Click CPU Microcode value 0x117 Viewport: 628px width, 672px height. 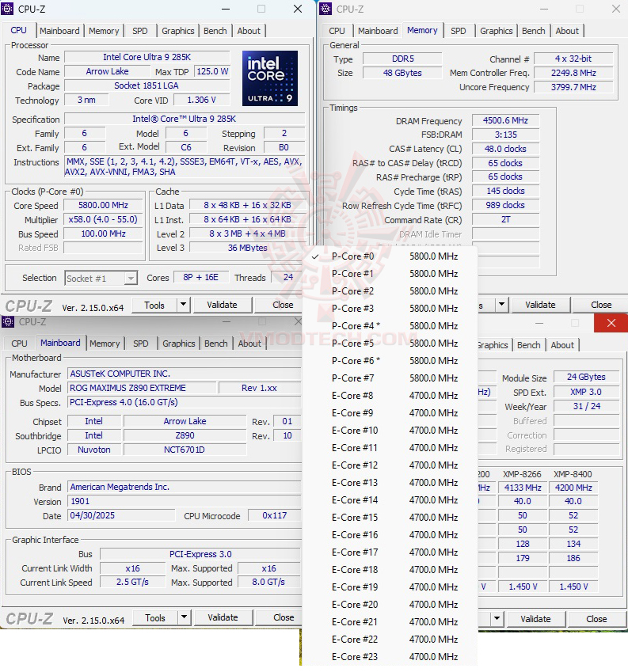tap(274, 515)
